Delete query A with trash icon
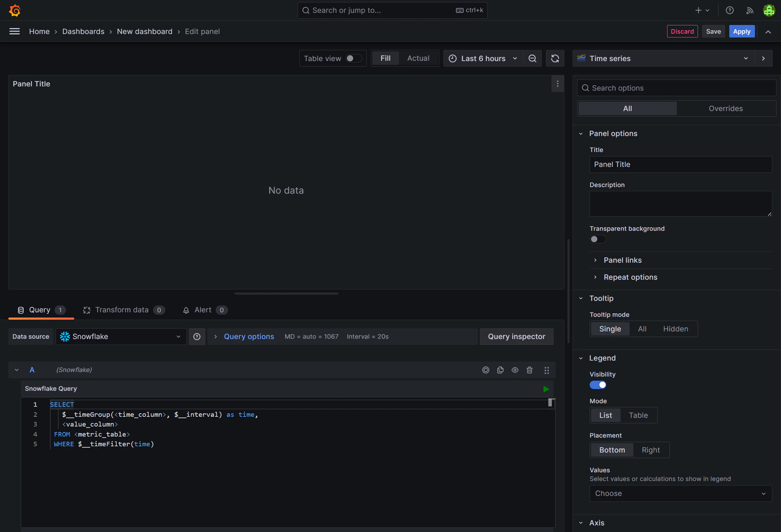 click(x=529, y=370)
